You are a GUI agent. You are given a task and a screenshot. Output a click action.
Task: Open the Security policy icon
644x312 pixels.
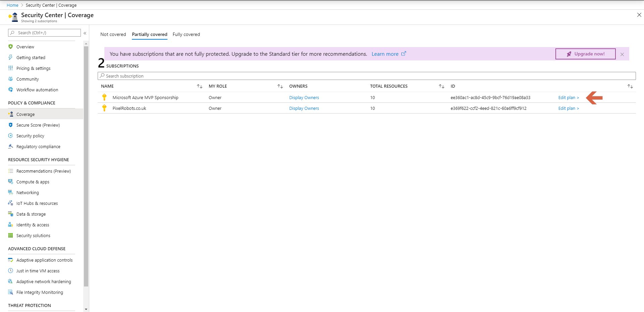(x=10, y=136)
